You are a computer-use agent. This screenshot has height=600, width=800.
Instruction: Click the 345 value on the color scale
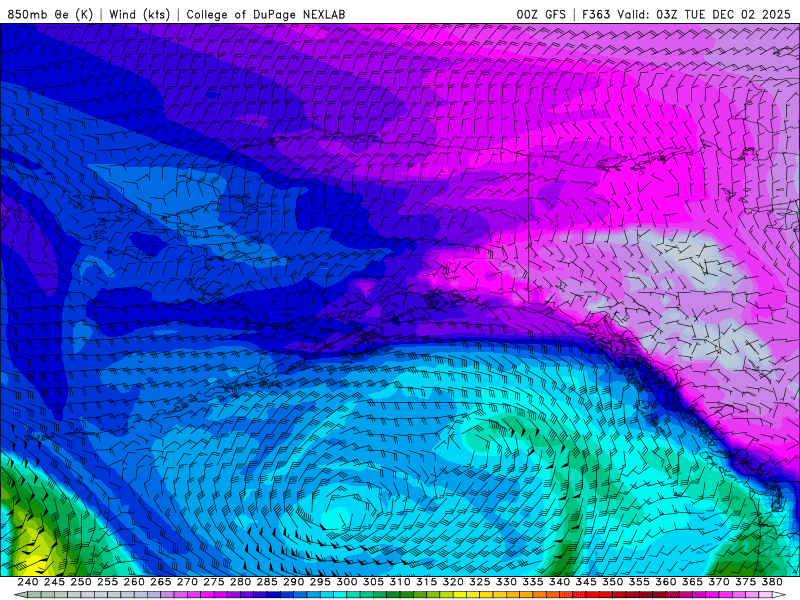[x=586, y=582]
